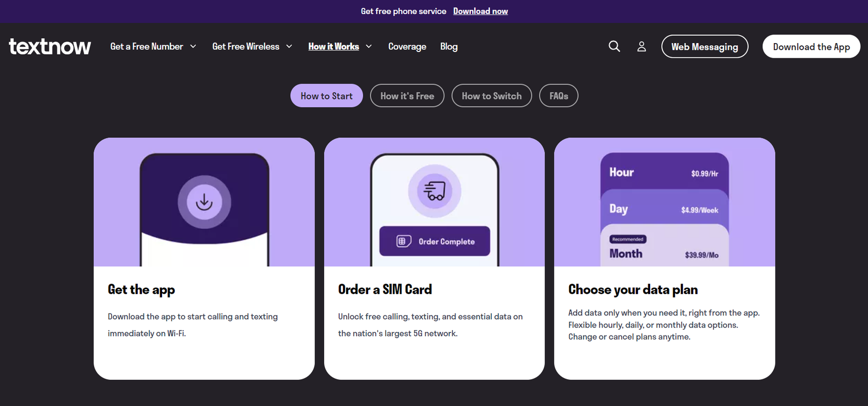Follow the Download now banner link

pyautogui.click(x=480, y=11)
